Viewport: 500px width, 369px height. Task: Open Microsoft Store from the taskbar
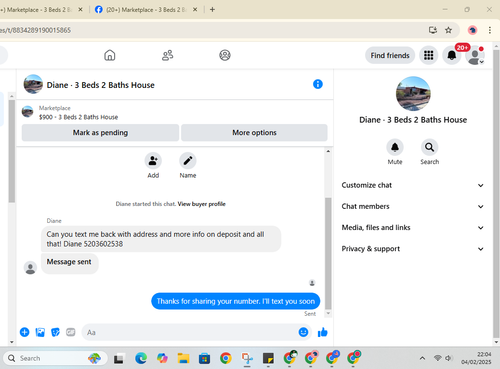204,358
